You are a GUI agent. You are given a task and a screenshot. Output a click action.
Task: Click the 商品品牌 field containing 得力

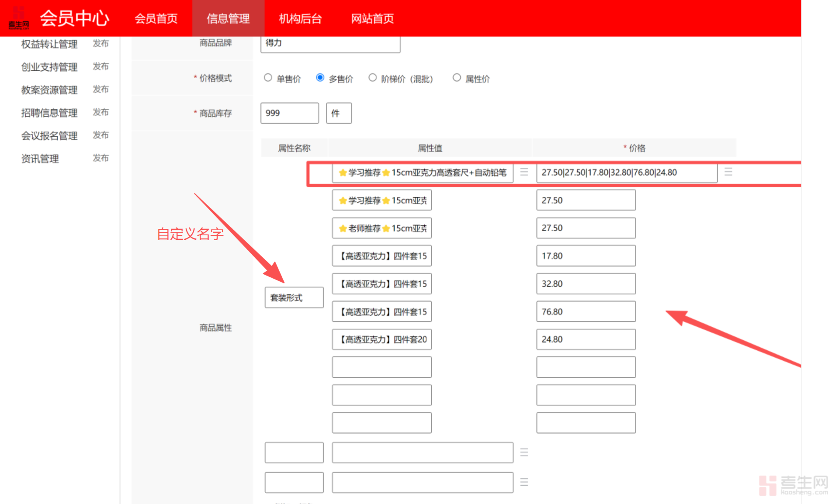tap(330, 43)
